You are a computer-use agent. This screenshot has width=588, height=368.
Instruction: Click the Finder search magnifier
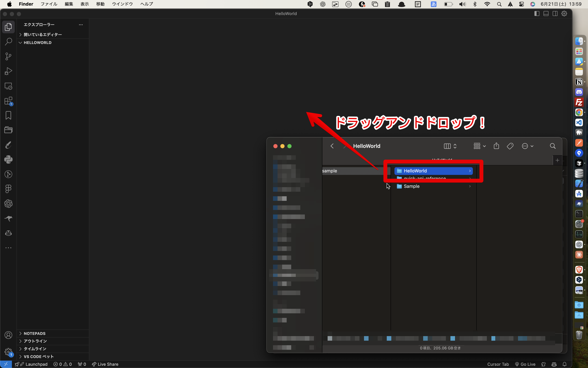553,146
